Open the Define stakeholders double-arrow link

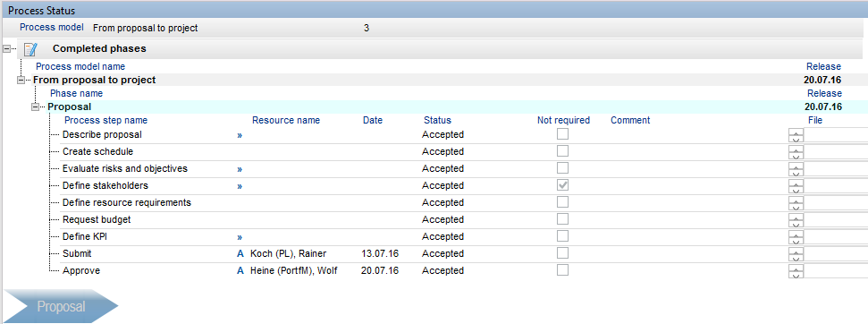(240, 186)
